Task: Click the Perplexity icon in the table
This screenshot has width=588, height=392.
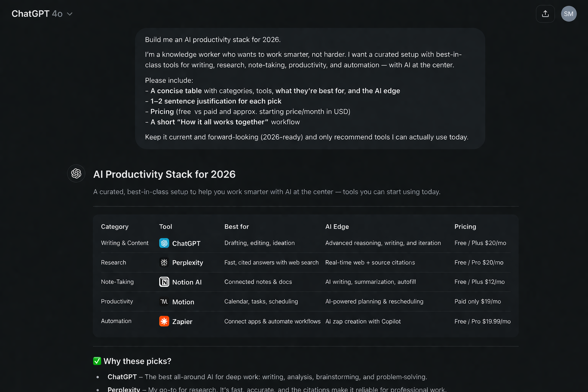Action: click(x=164, y=263)
